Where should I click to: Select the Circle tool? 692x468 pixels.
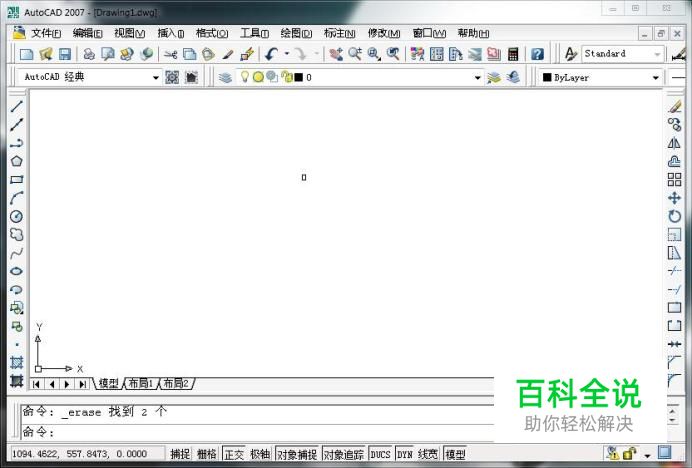pos(16,216)
